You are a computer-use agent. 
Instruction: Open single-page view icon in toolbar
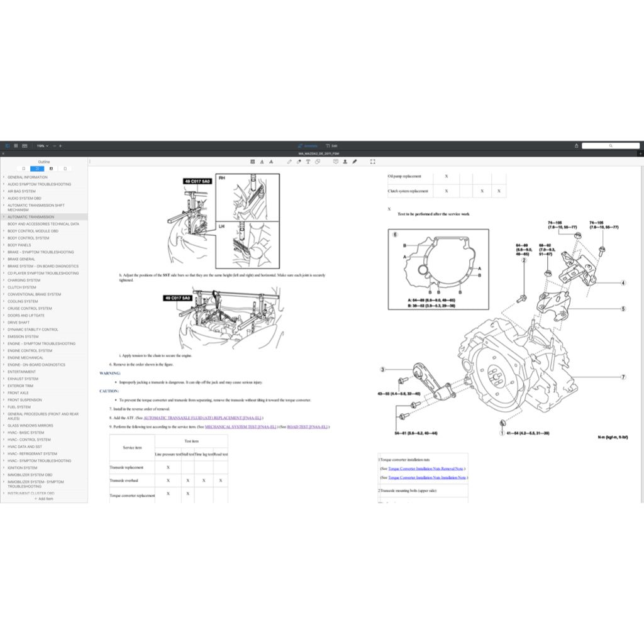pos(16,145)
